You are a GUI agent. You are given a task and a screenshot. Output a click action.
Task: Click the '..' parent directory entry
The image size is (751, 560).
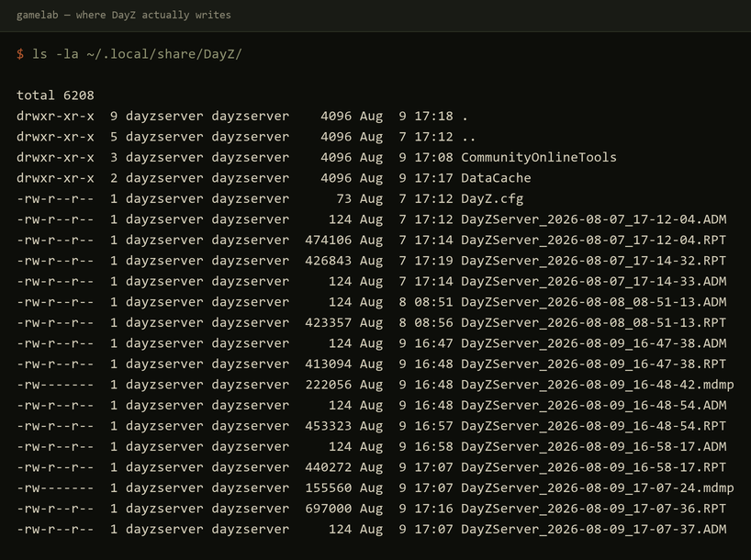pos(468,139)
